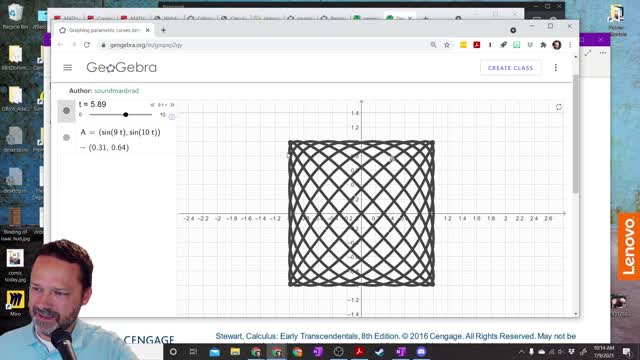Viewport: 640px width, 360px height.
Task: Open Windows notification center
Action: pyautogui.click(x=627, y=351)
